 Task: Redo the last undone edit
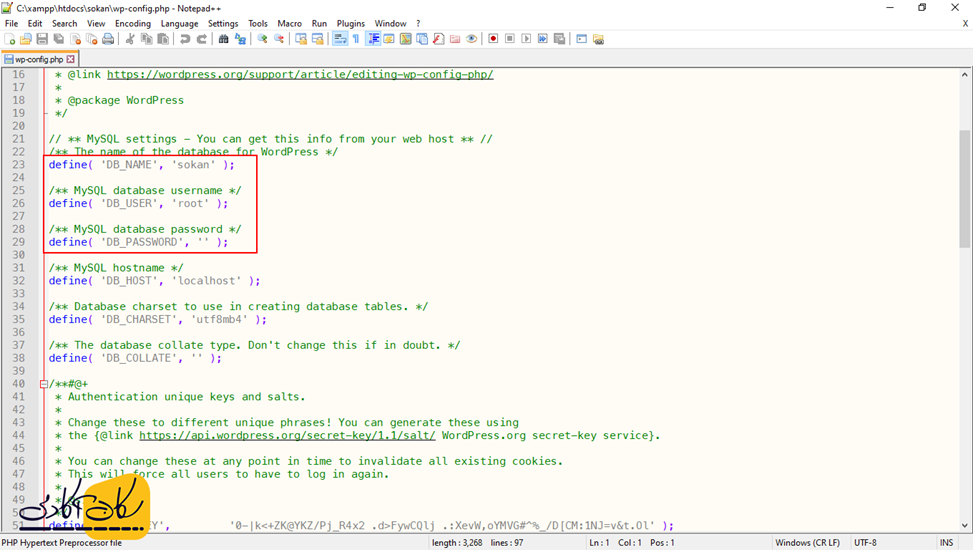pos(201,39)
